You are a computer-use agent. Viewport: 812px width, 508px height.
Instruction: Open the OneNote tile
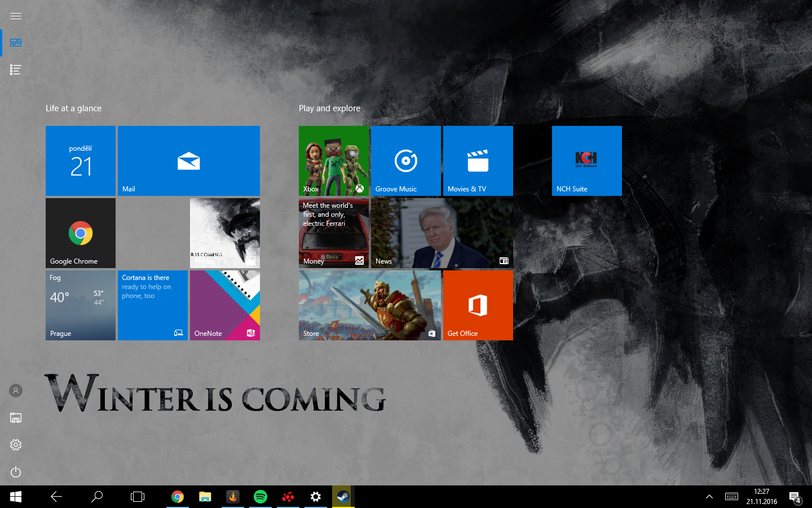pos(224,305)
